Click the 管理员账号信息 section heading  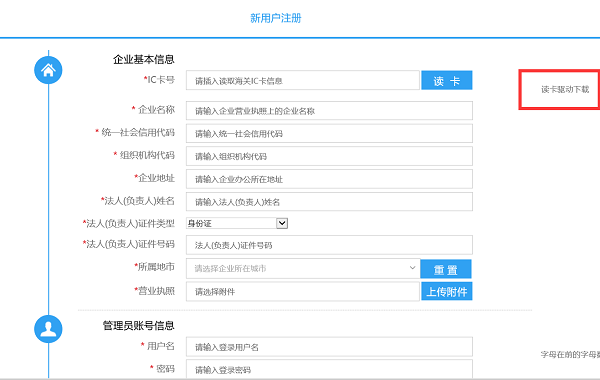pos(139,326)
